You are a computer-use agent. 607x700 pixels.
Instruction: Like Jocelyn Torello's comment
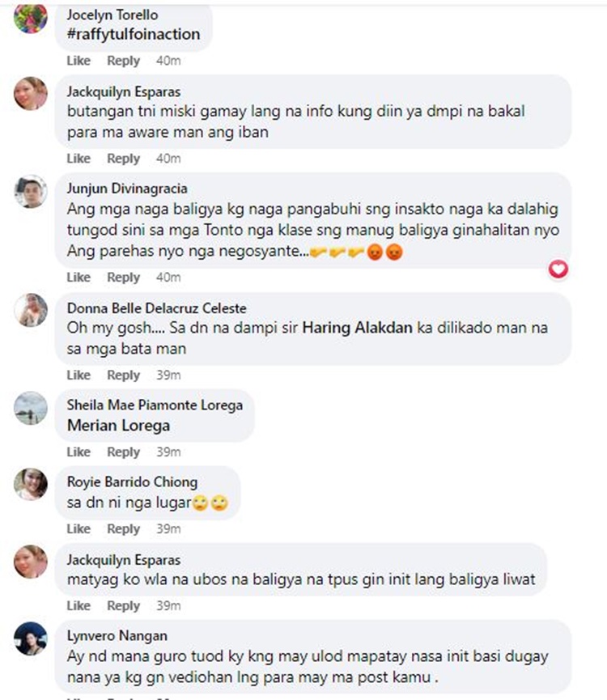coord(79,61)
